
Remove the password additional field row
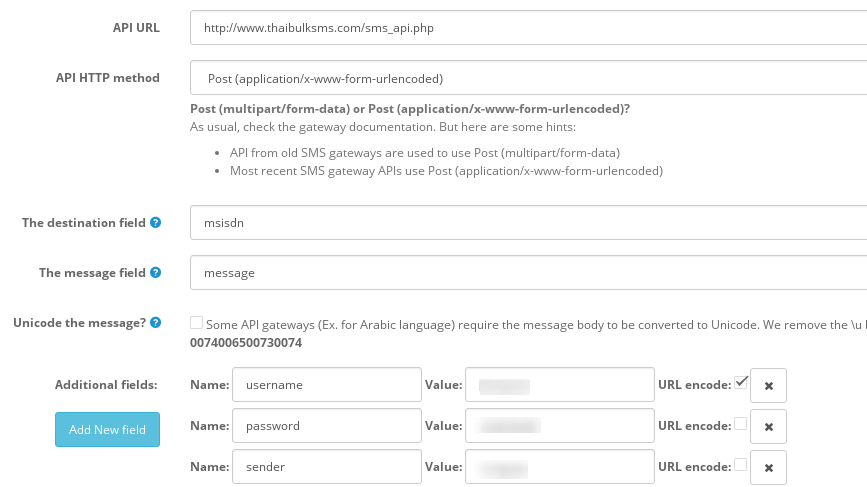pyautogui.click(x=768, y=426)
